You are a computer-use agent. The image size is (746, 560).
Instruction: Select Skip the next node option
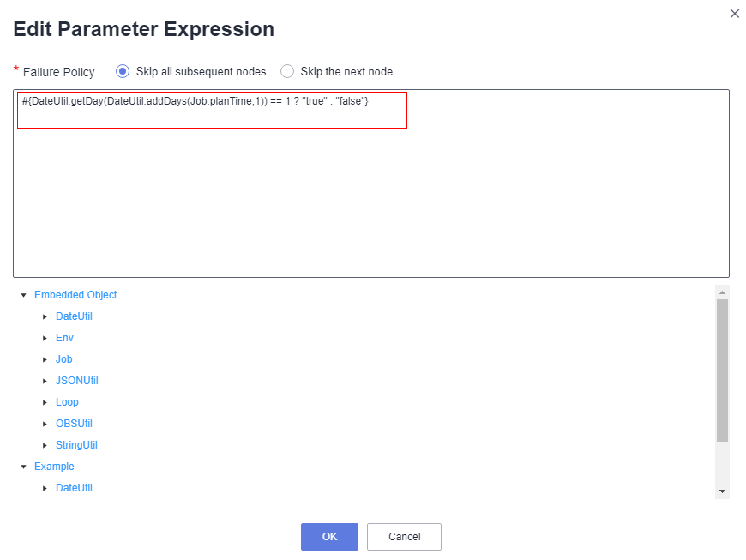pos(287,71)
